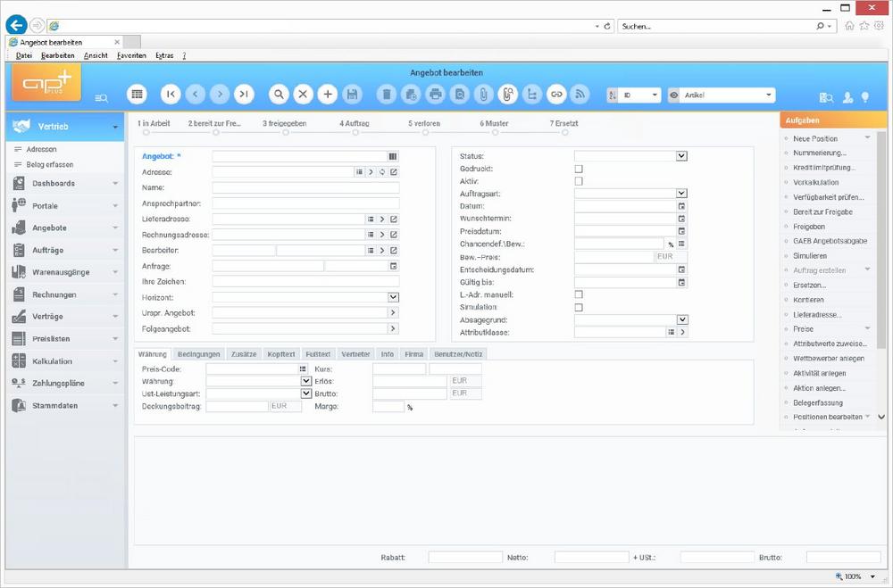Image resolution: width=893 pixels, height=588 pixels.
Task: Expand the Horizont dropdown list
Action: [393, 297]
